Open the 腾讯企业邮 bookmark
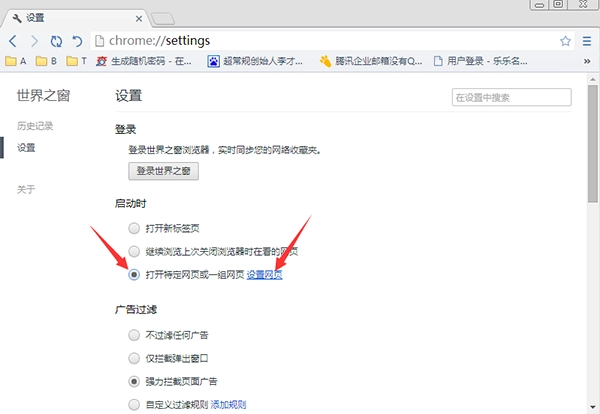Screen dimensions: 600x414 tap(370, 62)
